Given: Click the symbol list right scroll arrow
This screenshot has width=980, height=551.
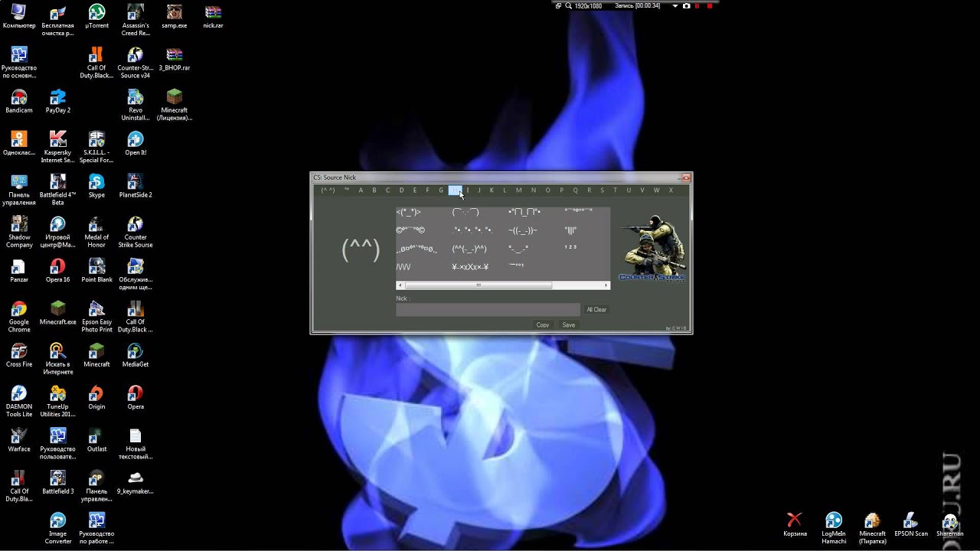Looking at the screenshot, I should (x=607, y=285).
